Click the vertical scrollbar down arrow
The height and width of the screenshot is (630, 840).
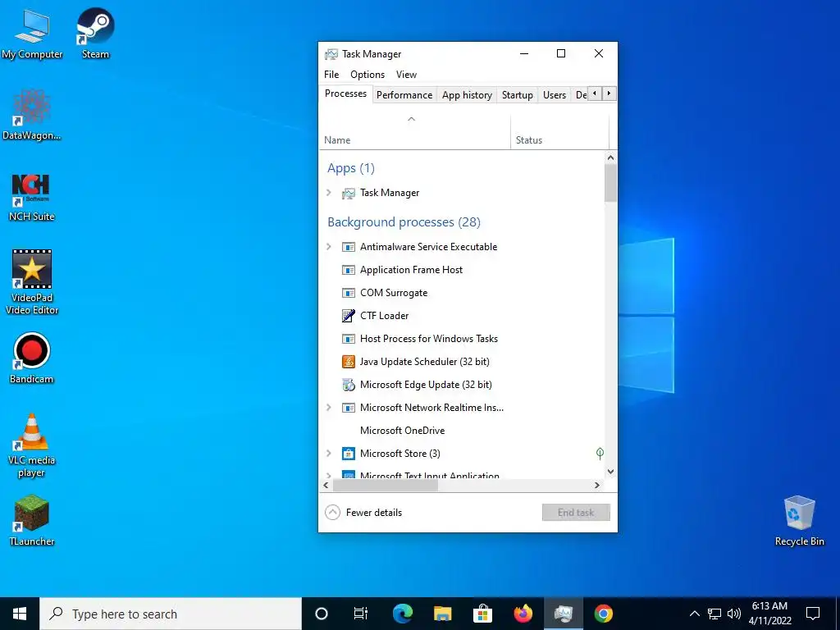(610, 472)
